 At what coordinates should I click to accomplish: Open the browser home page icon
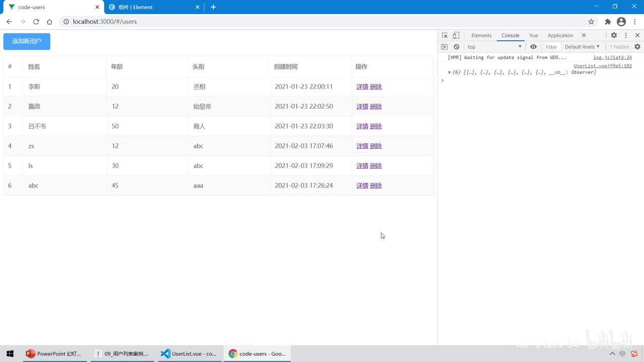point(49,22)
